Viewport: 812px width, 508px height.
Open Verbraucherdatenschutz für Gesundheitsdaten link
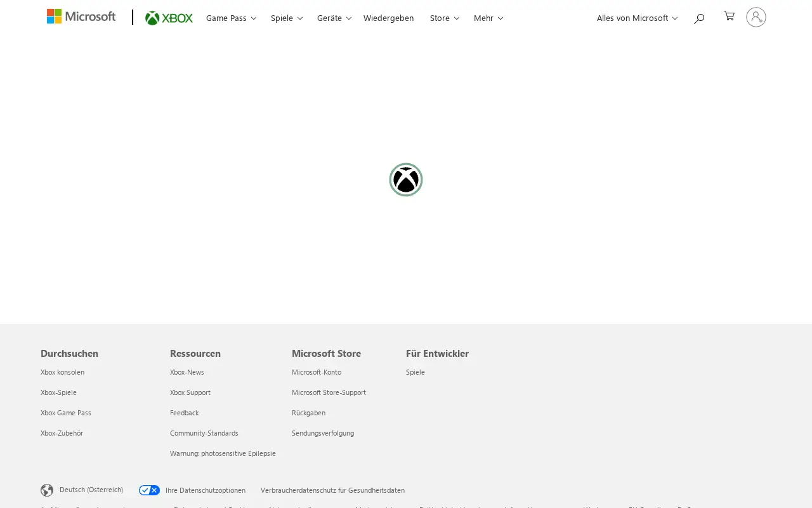pyautogui.click(x=332, y=490)
